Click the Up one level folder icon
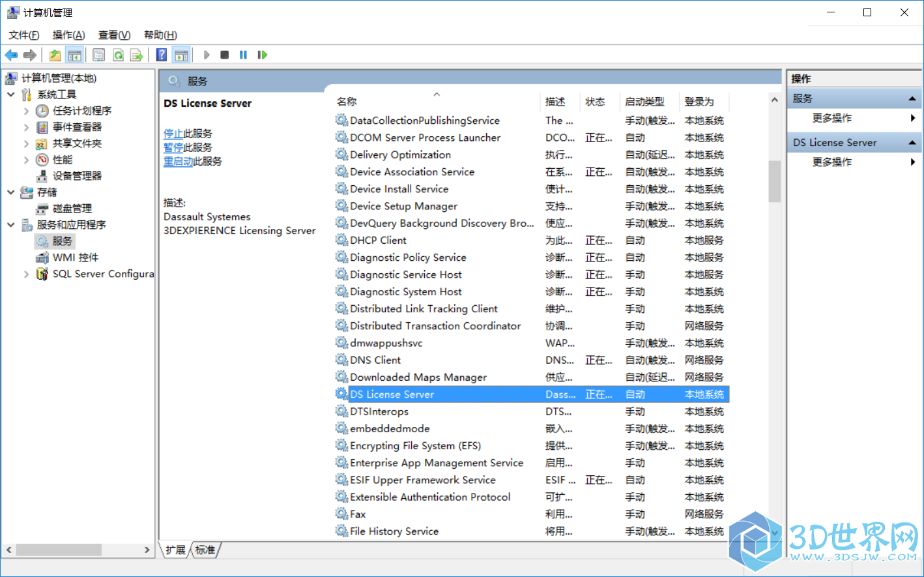 (55, 55)
